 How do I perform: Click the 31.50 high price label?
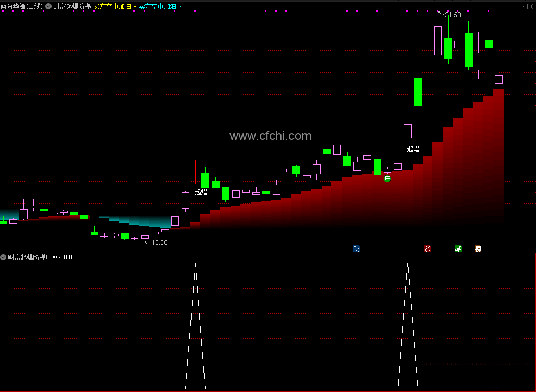point(453,15)
